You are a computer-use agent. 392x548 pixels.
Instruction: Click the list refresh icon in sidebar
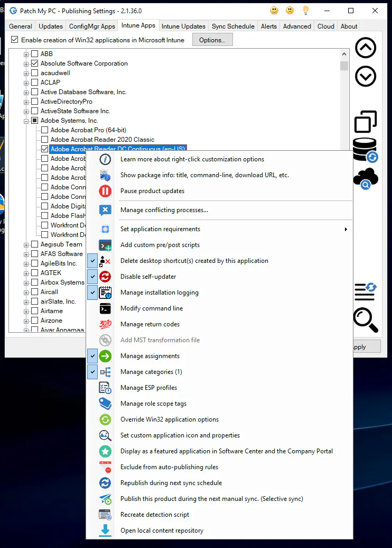(x=366, y=291)
